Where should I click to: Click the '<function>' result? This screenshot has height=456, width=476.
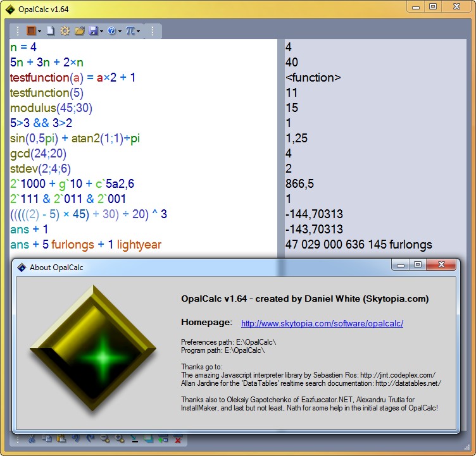(x=313, y=78)
